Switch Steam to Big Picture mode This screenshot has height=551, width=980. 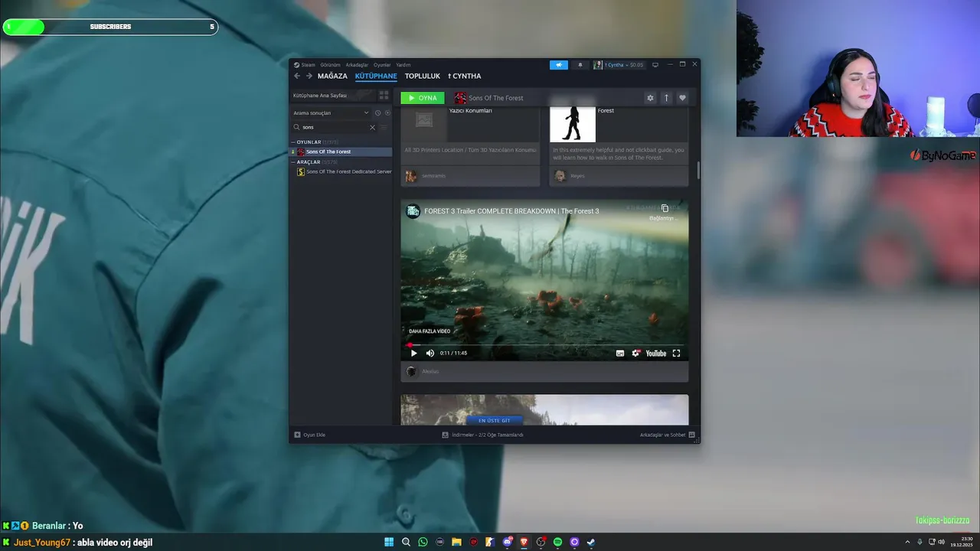tap(655, 65)
